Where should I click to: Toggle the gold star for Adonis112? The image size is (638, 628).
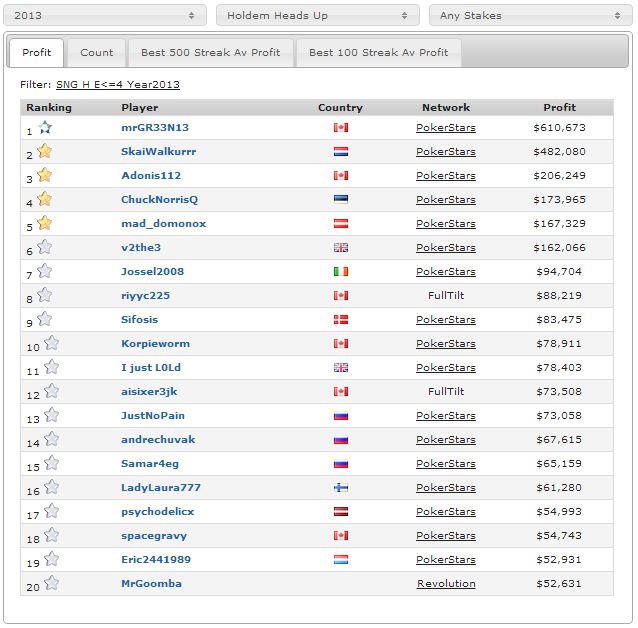[x=45, y=175]
